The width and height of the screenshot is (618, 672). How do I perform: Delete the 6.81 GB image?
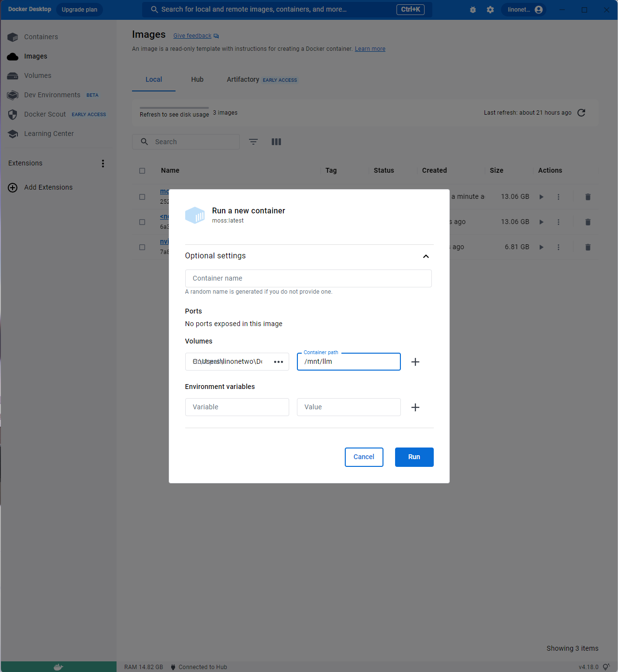588,247
